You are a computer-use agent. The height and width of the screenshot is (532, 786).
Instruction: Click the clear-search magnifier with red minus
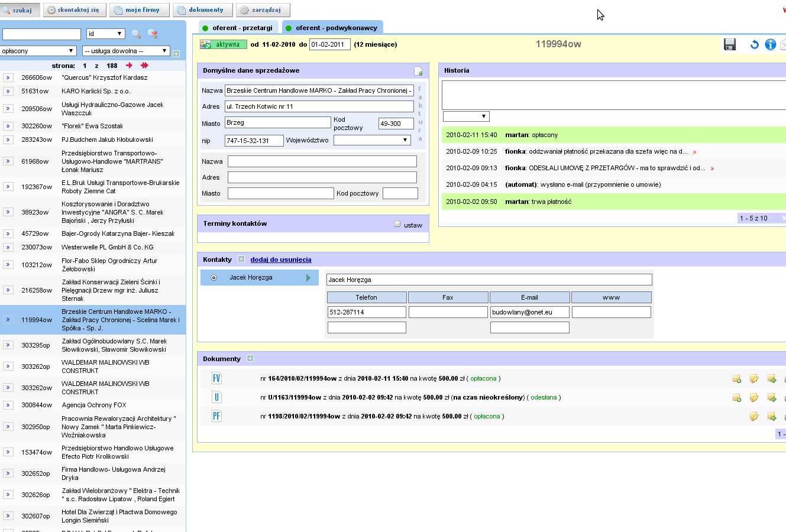click(x=153, y=34)
